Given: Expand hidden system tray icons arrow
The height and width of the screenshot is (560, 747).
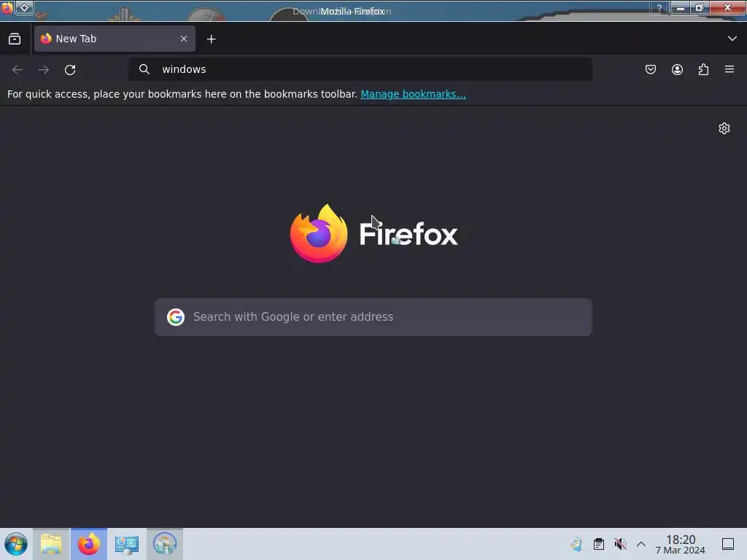Looking at the screenshot, I should click(641, 544).
